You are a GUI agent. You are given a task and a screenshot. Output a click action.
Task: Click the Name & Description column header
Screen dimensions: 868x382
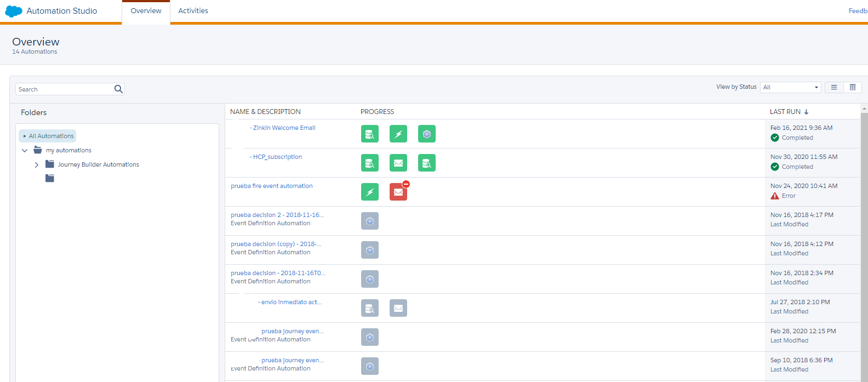265,112
